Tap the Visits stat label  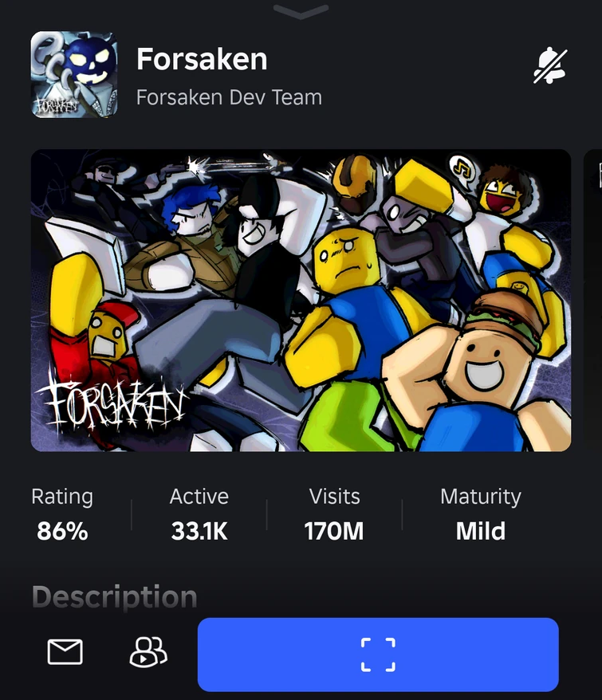click(x=335, y=497)
